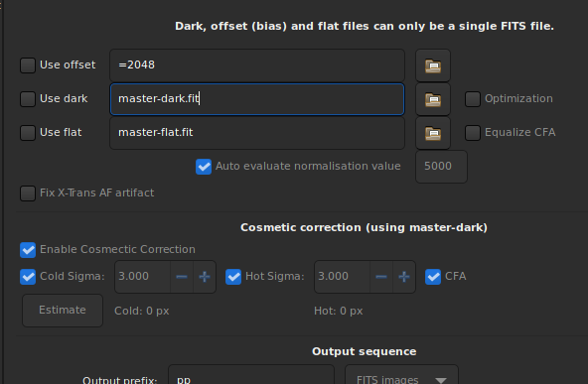Screen dimensions: 588x384
Task: Enable the Use flat checkbox
Action: (28, 133)
